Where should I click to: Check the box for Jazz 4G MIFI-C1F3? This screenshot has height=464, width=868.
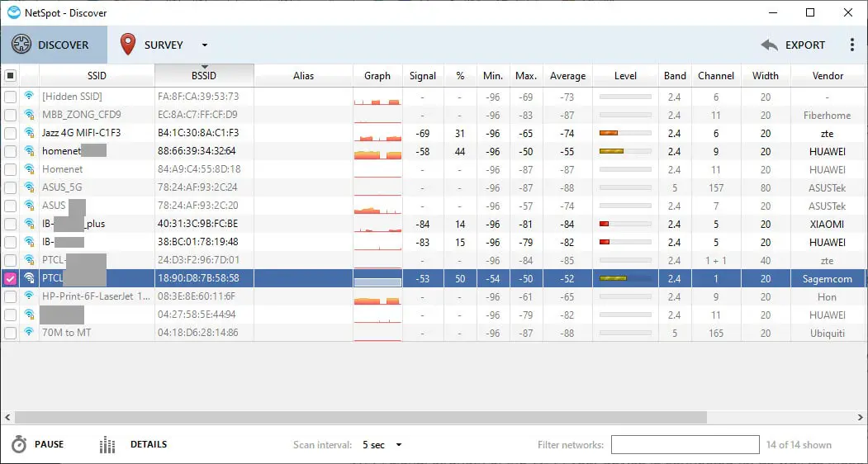(x=11, y=134)
